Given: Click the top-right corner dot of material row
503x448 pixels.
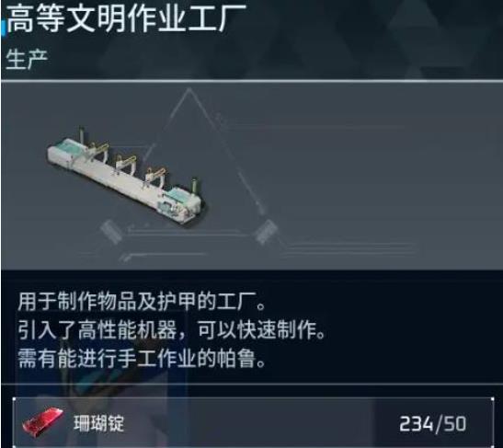Looking at the screenshot, I should click(492, 399).
